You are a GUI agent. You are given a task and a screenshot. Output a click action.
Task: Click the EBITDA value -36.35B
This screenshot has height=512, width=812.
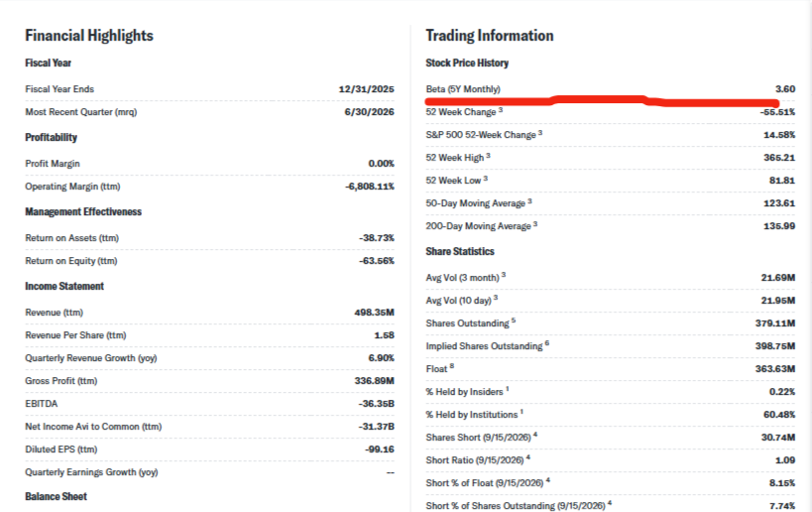(376, 404)
